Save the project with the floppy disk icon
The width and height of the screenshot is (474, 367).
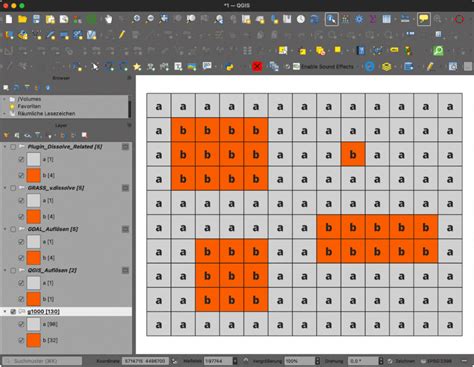(x=36, y=19)
